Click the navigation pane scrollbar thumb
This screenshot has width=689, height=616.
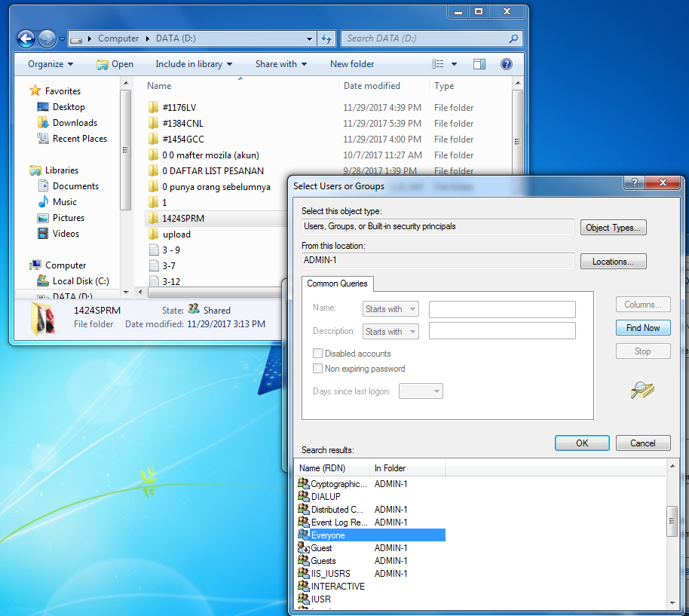125,150
